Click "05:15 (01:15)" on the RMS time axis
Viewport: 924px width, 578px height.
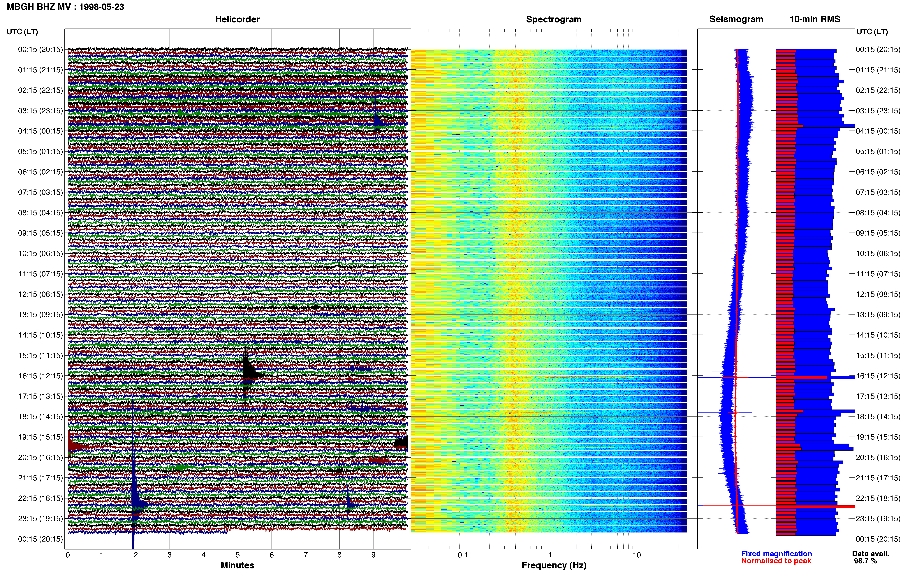[x=878, y=151]
